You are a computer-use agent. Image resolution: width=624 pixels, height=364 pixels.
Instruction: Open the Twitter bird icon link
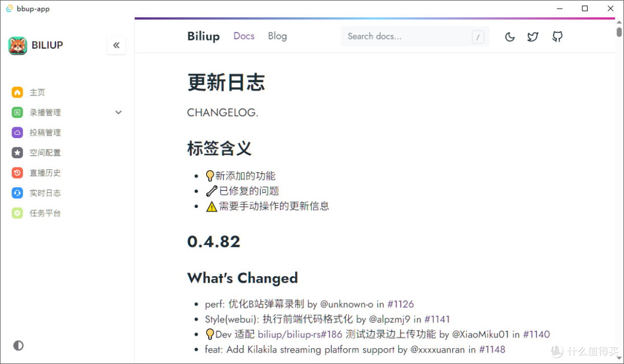tap(533, 36)
